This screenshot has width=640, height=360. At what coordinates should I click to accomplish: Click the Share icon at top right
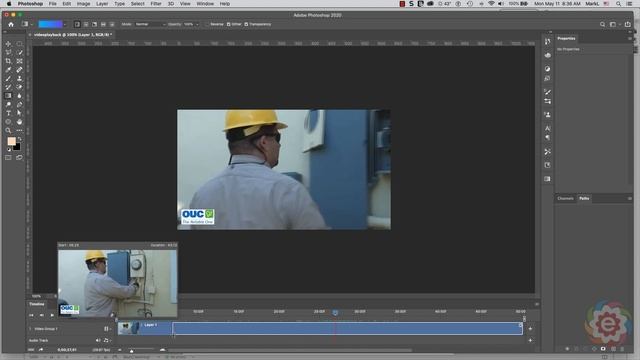(x=627, y=24)
